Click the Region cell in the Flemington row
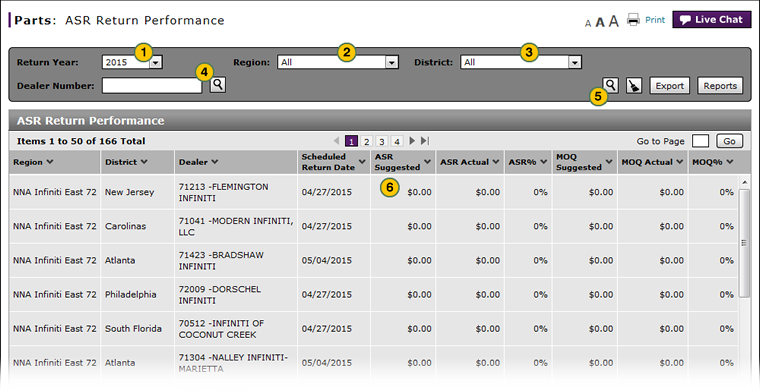Viewport: 760px width, 392px height. click(55, 192)
